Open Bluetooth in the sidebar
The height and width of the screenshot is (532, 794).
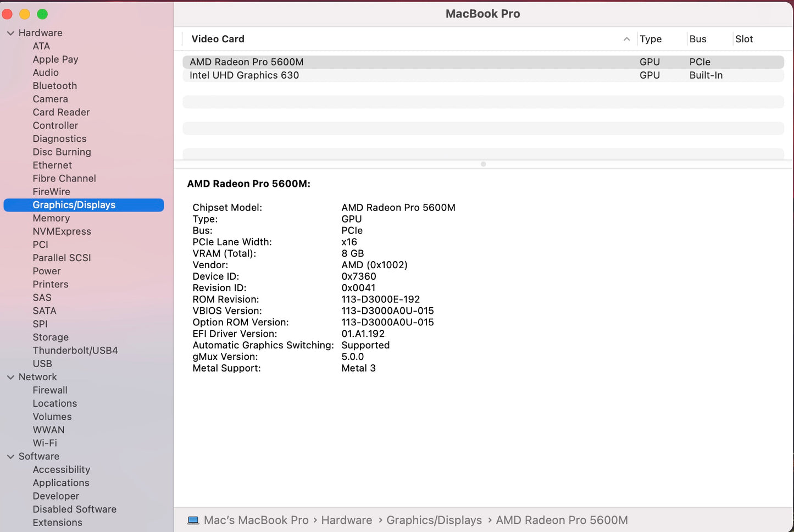click(x=54, y=86)
